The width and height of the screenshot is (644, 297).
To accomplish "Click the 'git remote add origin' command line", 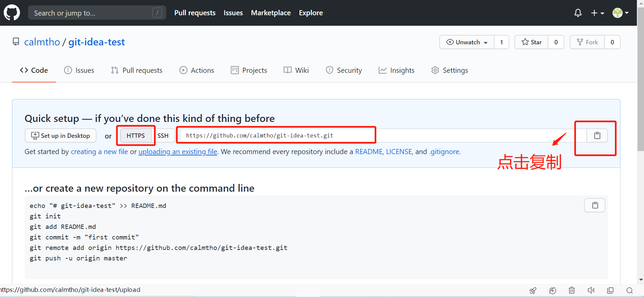I will coord(158,248).
